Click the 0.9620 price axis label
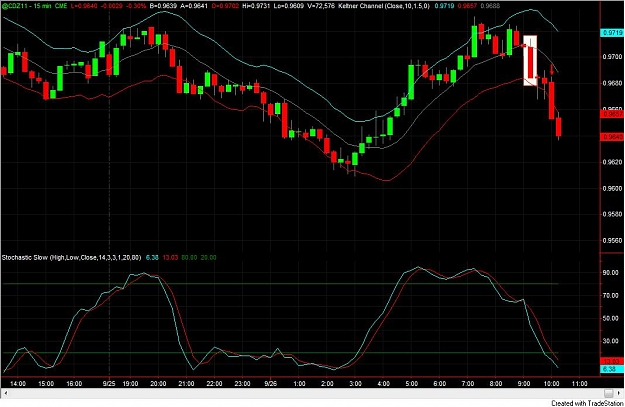The height and width of the screenshot is (407, 625). (x=612, y=162)
